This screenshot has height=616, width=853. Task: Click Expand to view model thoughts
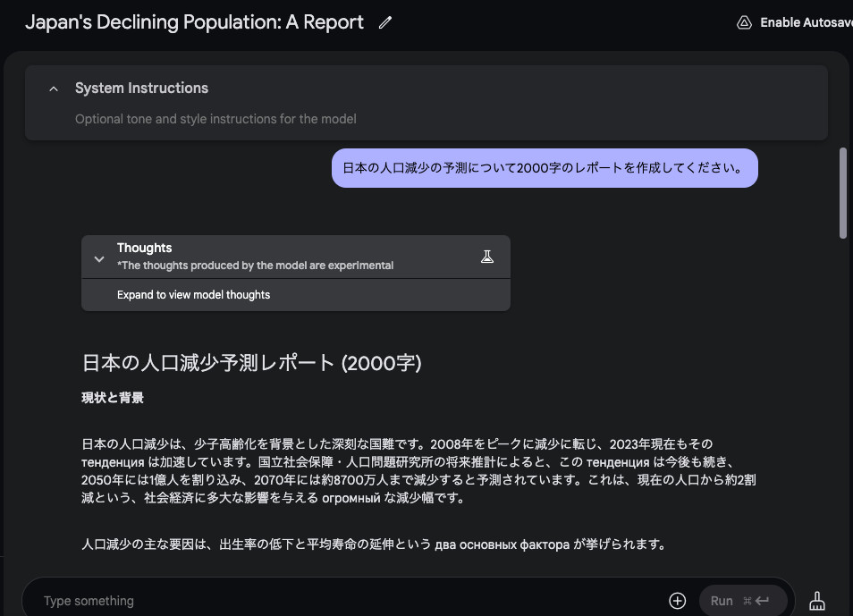click(193, 295)
